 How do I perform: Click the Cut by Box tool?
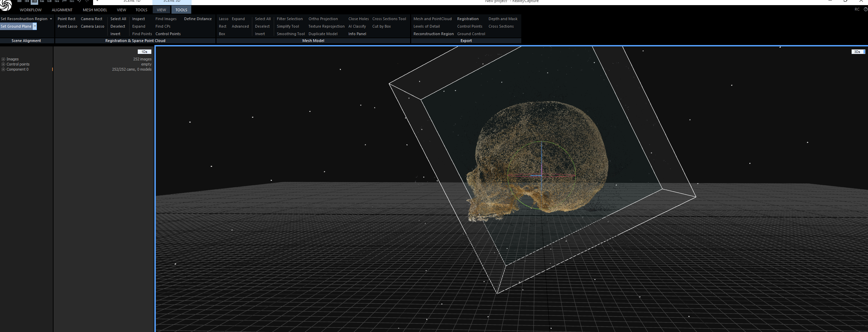[x=381, y=27]
